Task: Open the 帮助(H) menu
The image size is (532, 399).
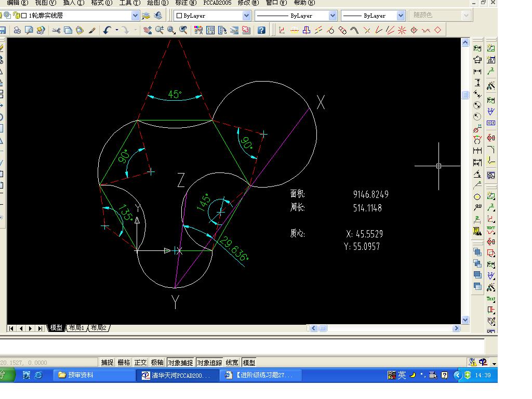Action: tap(304, 3)
